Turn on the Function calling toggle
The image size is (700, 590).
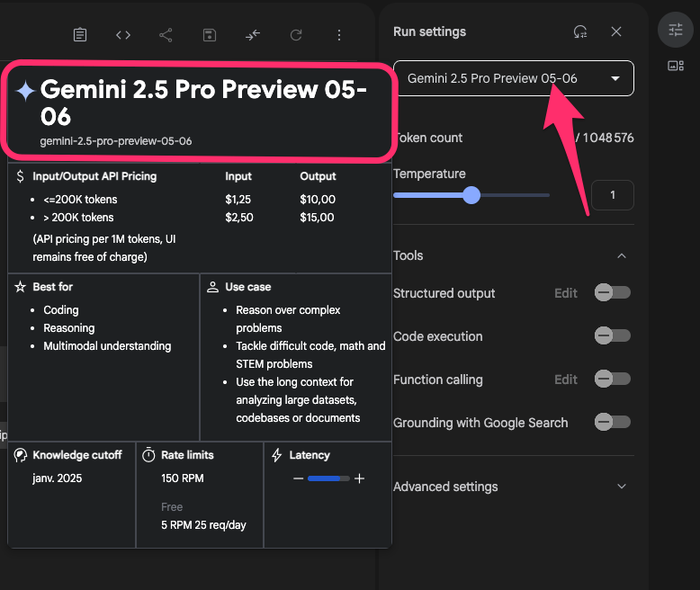(612, 379)
